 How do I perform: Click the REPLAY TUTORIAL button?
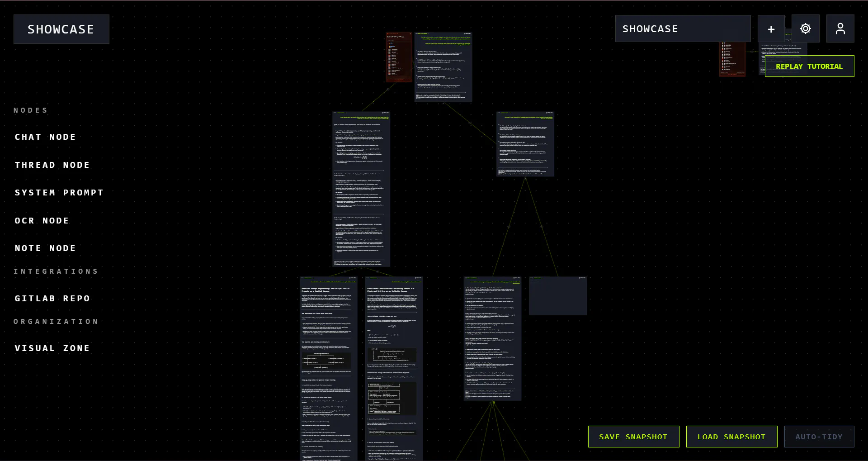point(809,66)
